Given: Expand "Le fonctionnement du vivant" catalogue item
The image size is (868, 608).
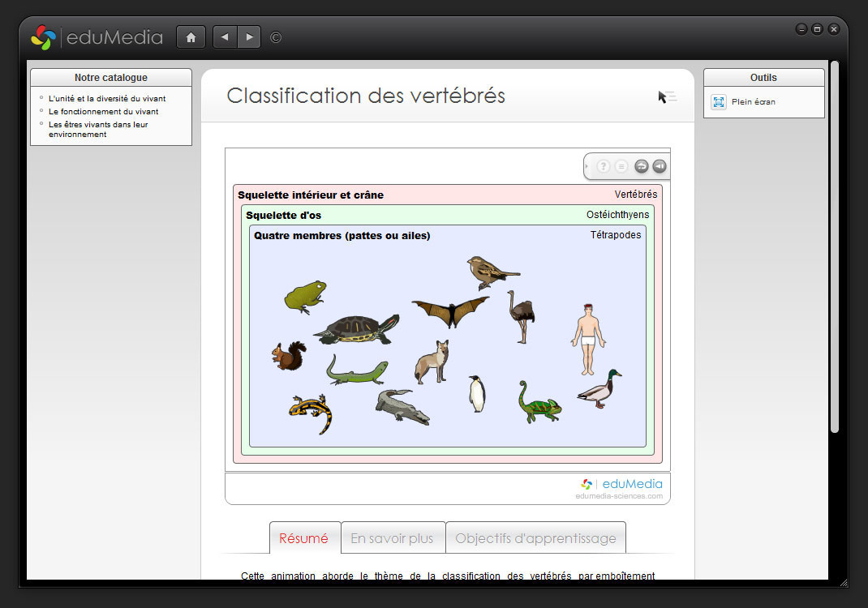Looking at the screenshot, I should pos(103,112).
